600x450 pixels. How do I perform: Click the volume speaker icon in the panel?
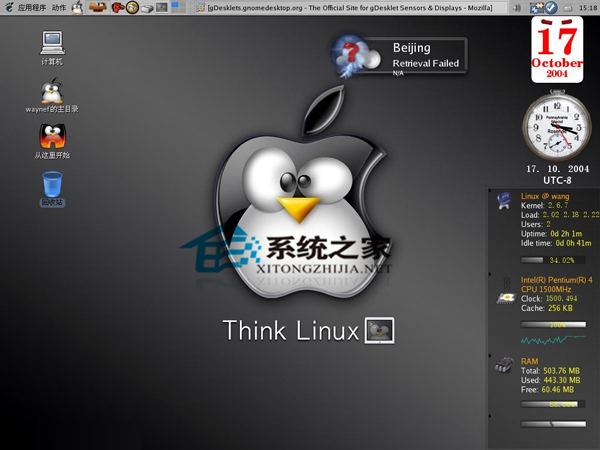click(x=517, y=8)
